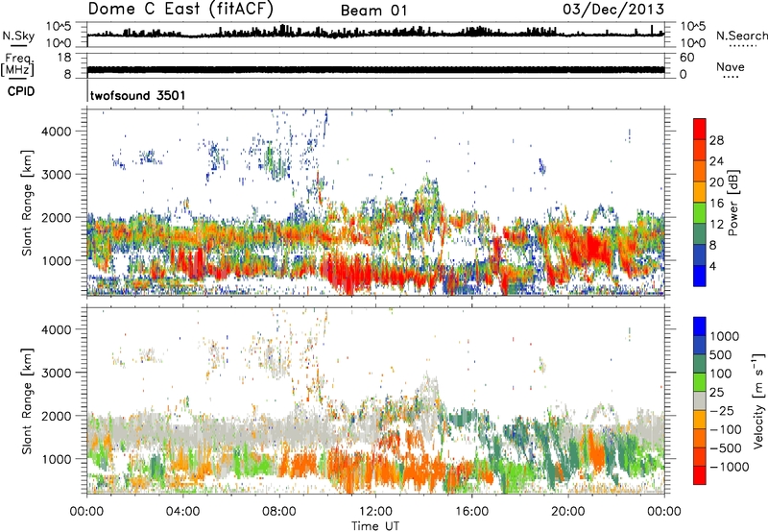Select the 'N.Sky' legend label
This screenshot has width=768, height=532.
(18, 36)
